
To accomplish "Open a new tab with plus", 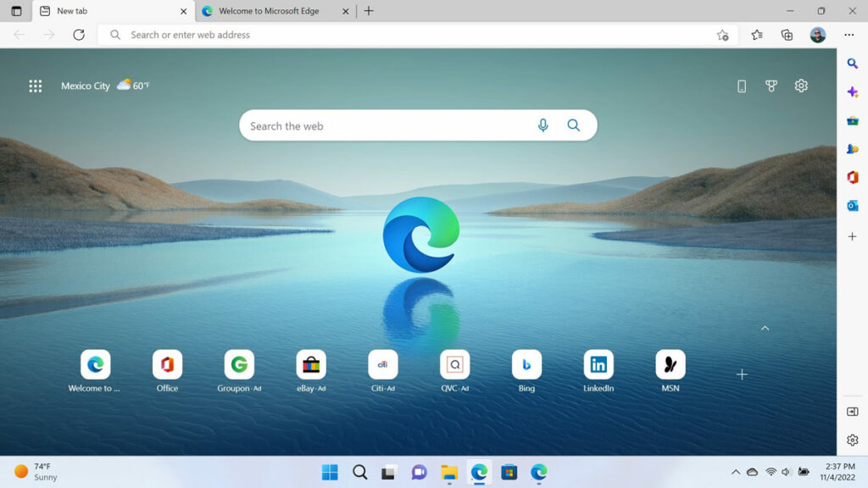I will pyautogui.click(x=369, y=11).
